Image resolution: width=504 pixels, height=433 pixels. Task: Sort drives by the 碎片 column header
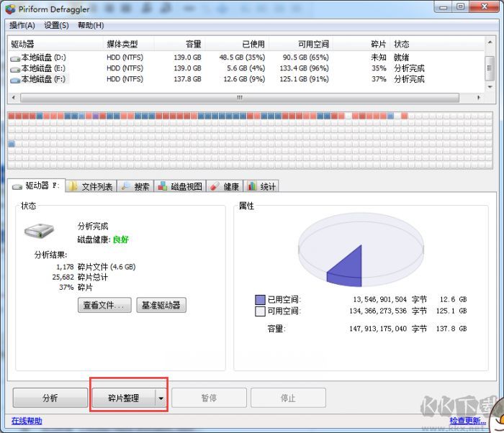[x=378, y=44]
